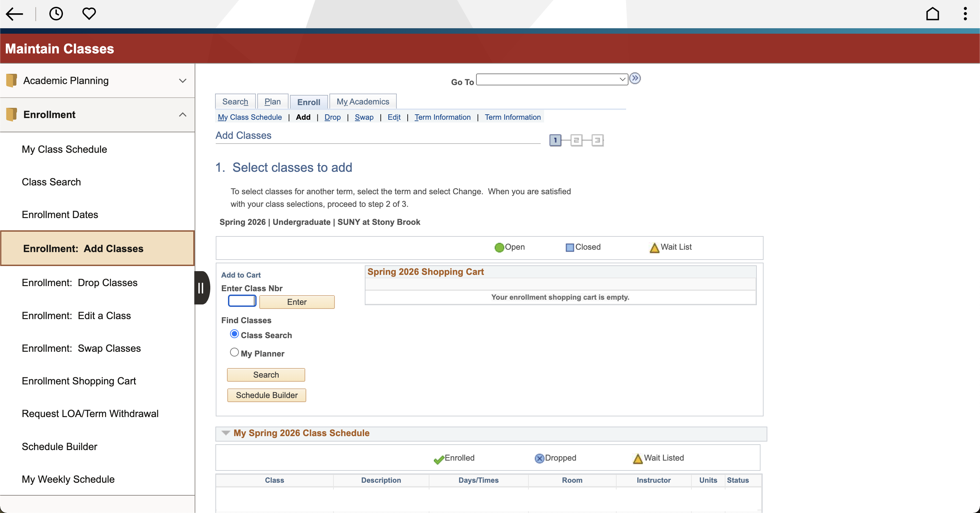
Task: Select Enrollment: Add Classes sidebar item
Action: pyautogui.click(x=97, y=248)
